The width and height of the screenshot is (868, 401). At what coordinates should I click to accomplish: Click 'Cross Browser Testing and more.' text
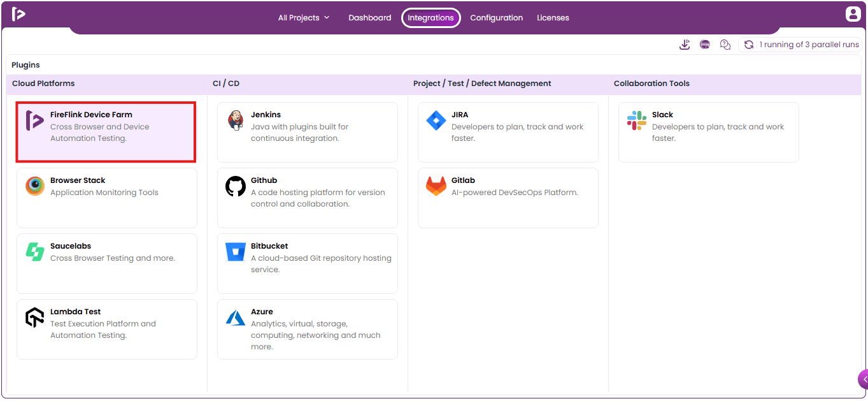click(113, 258)
